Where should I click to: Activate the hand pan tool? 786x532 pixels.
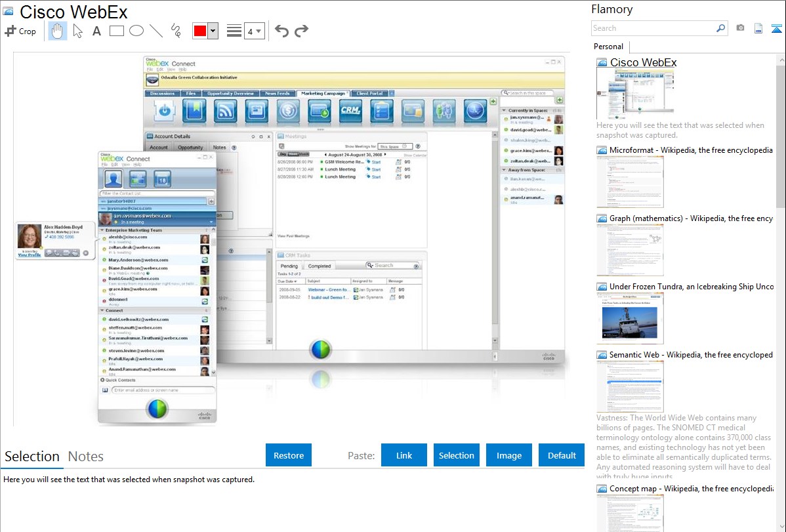tap(57, 31)
